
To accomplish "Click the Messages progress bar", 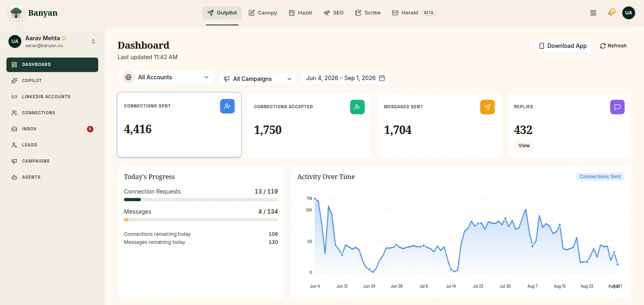I will 201,220.
